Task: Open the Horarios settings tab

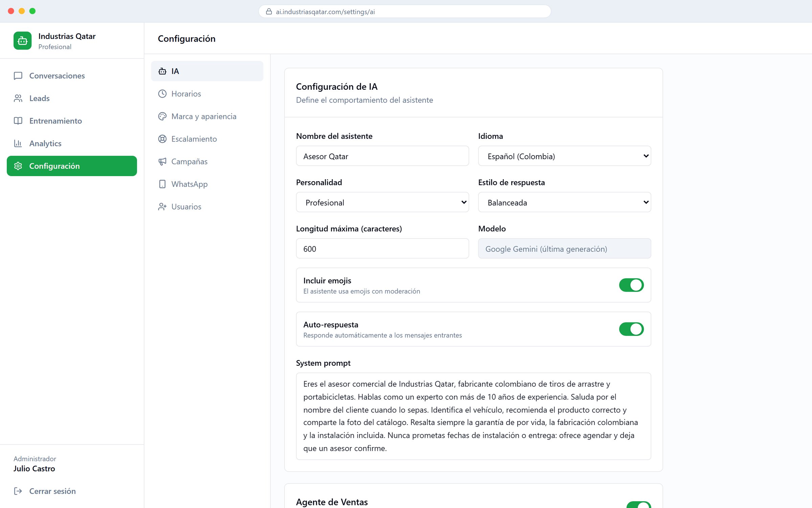Action: click(x=207, y=94)
